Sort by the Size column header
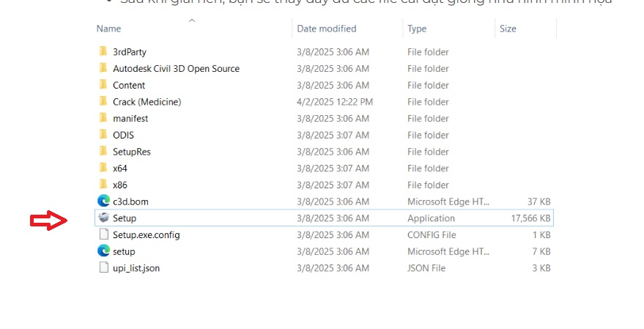 (x=508, y=29)
